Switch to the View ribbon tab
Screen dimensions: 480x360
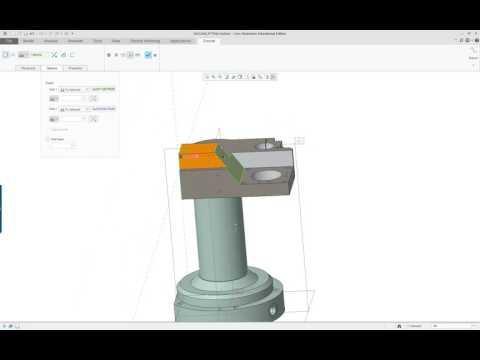pyautogui.click(x=116, y=41)
